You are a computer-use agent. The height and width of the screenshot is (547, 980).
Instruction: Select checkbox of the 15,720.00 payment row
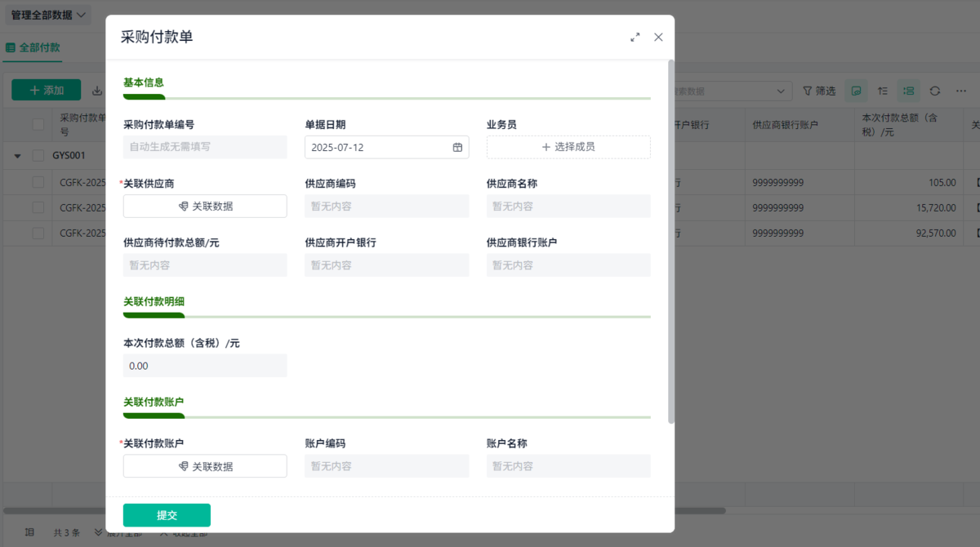tap(38, 207)
